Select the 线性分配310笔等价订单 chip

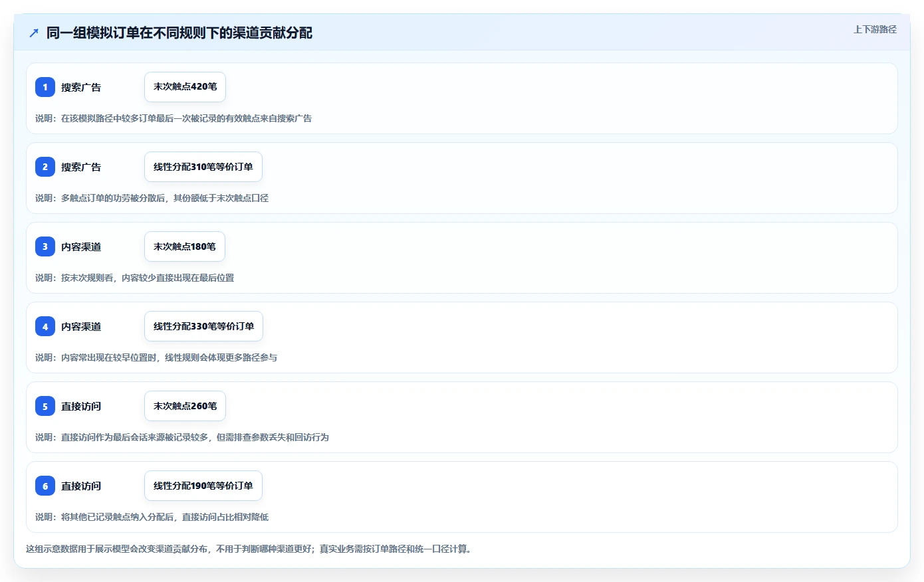(x=203, y=167)
